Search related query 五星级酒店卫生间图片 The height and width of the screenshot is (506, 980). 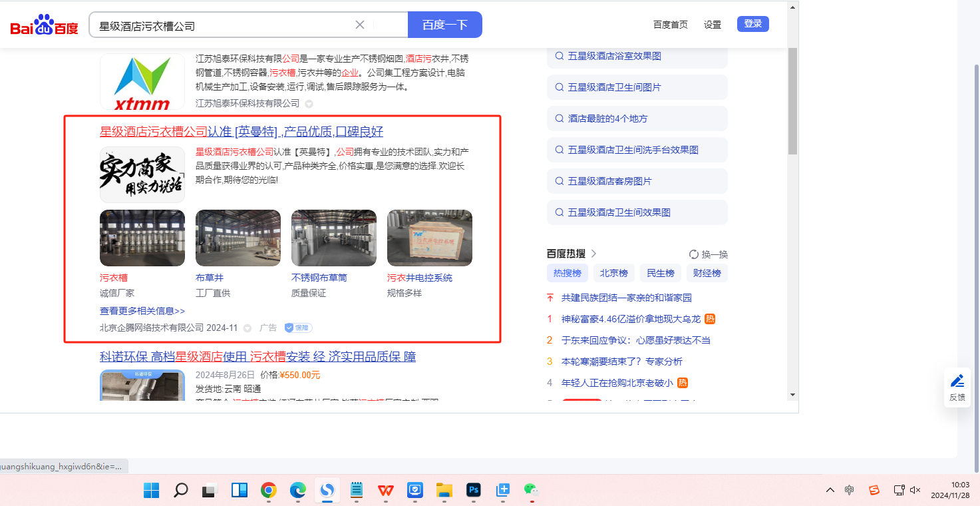pyautogui.click(x=637, y=87)
